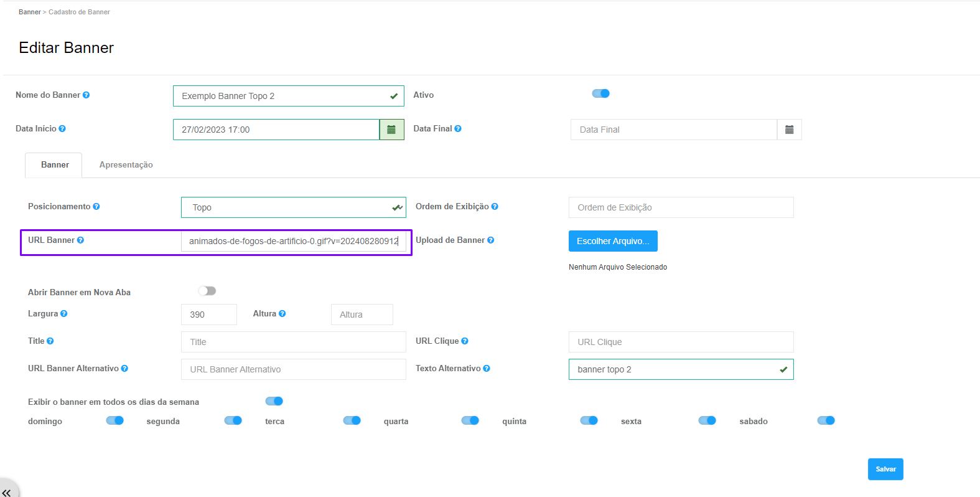The image size is (980, 497).
Task: Click help icon next to URL Banner Alternativo
Action: click(x=124, y=369)
